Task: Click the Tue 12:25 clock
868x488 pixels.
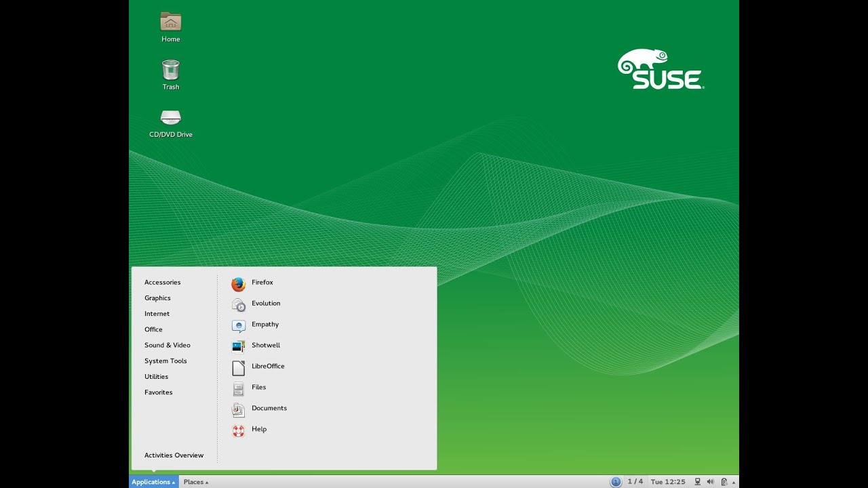Action: pyautogui.click(x=668, y=482)
